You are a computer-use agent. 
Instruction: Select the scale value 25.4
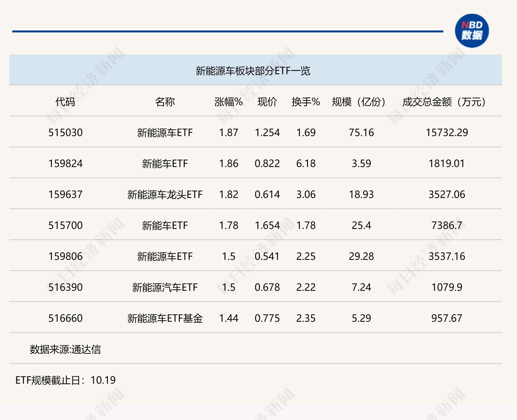click(361, 225)
